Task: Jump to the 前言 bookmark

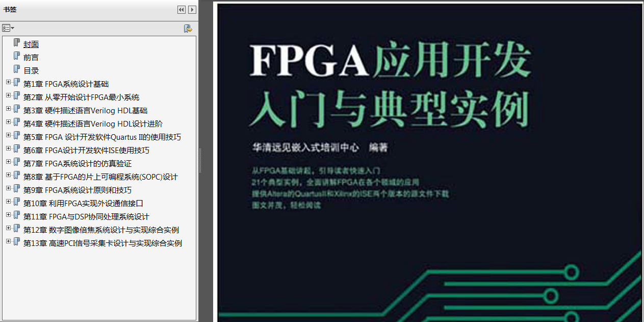Action: tap(31, 58)
